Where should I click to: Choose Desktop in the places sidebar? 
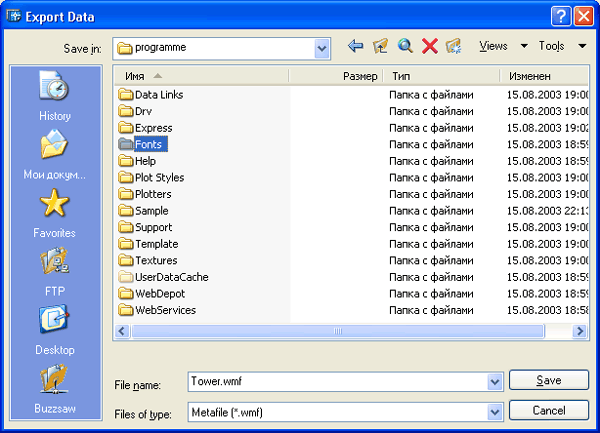55,330
